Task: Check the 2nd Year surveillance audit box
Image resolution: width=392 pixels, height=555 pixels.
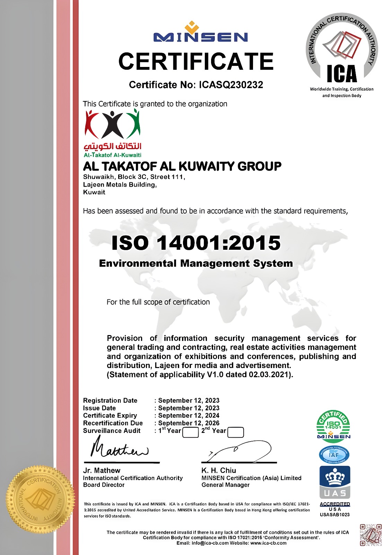Action: pyautogui.click(x=236, y=432)
